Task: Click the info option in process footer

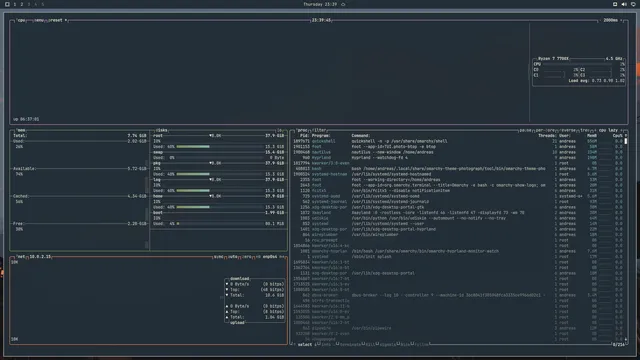Action: pos(325,345)
